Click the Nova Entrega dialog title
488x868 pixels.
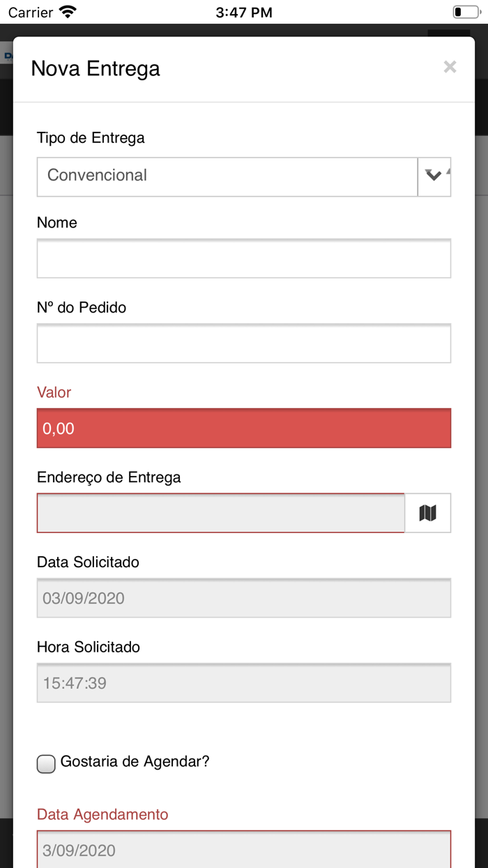pos(96,68)
